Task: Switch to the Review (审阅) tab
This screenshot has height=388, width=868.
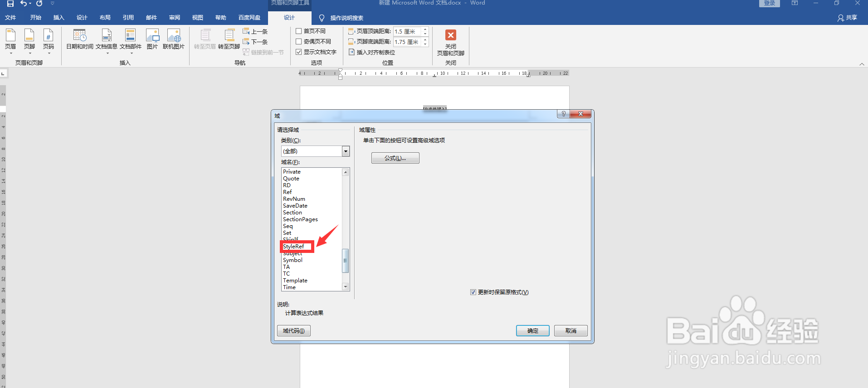Action: pyautogui.click(x=175, y=18)
